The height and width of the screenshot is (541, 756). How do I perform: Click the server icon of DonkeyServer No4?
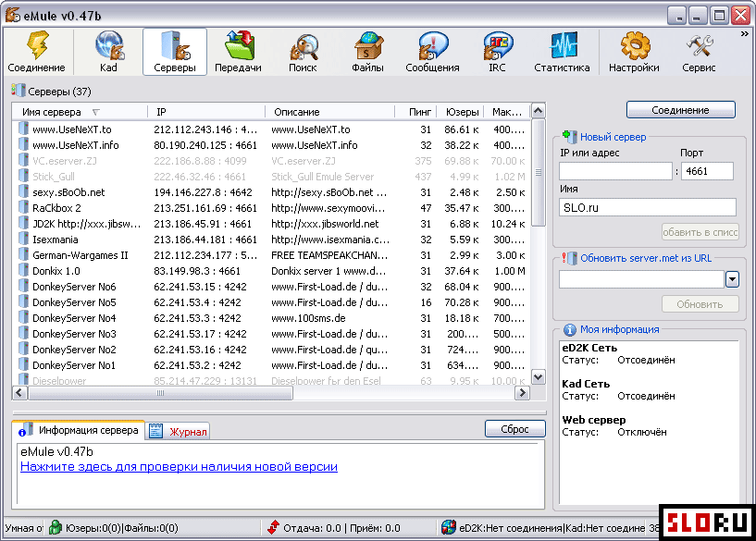pyautogui.click(x=23, y=317)
